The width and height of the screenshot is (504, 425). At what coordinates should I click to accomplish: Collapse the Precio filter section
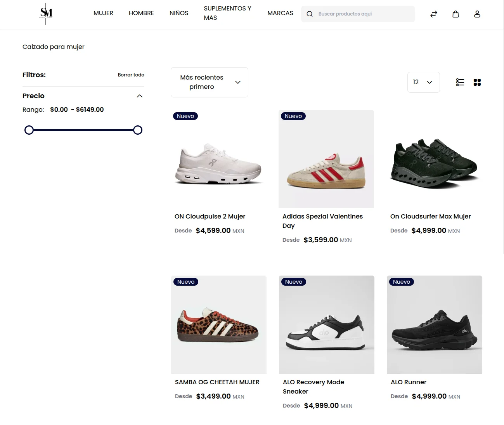click(139, 95)
